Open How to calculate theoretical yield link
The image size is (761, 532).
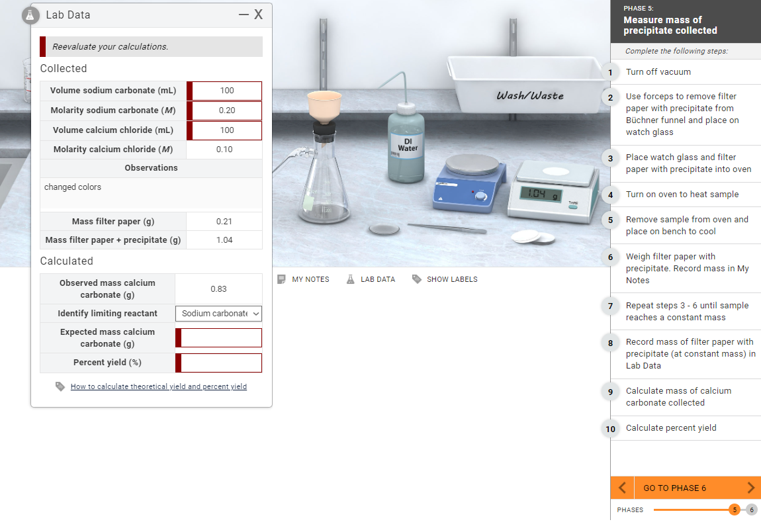pyautogui.click(x=159, y=386)
